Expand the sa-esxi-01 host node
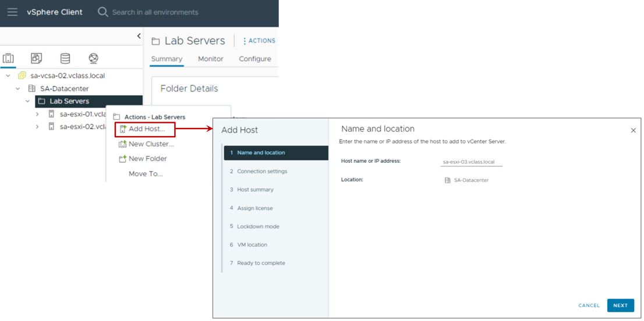The image size is (644, 321). 37,114
